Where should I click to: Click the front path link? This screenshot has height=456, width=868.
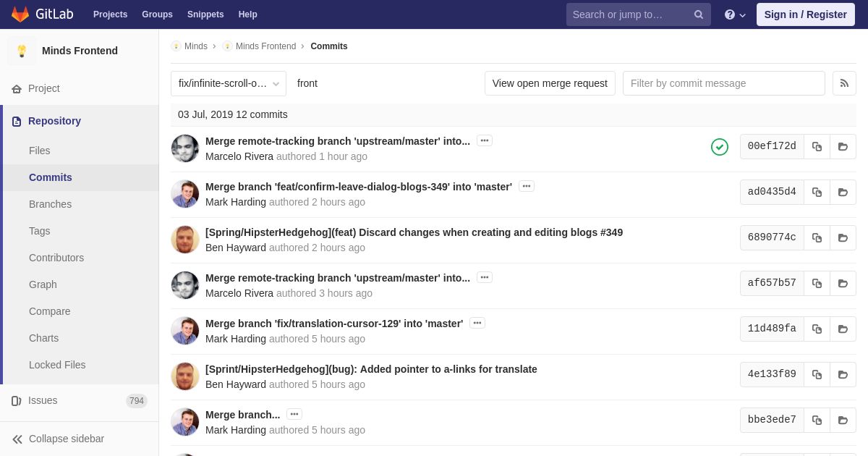(307, 83)
